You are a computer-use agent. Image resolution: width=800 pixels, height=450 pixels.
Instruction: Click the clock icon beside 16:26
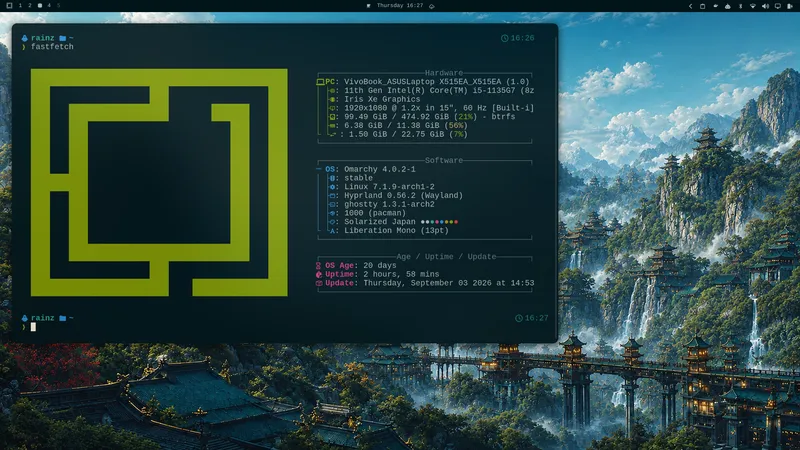(504, 38)
